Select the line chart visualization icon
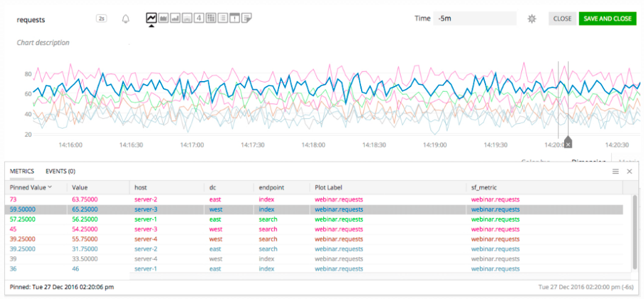The height and width of the screenshot is (299, 644). pos(151,18)
